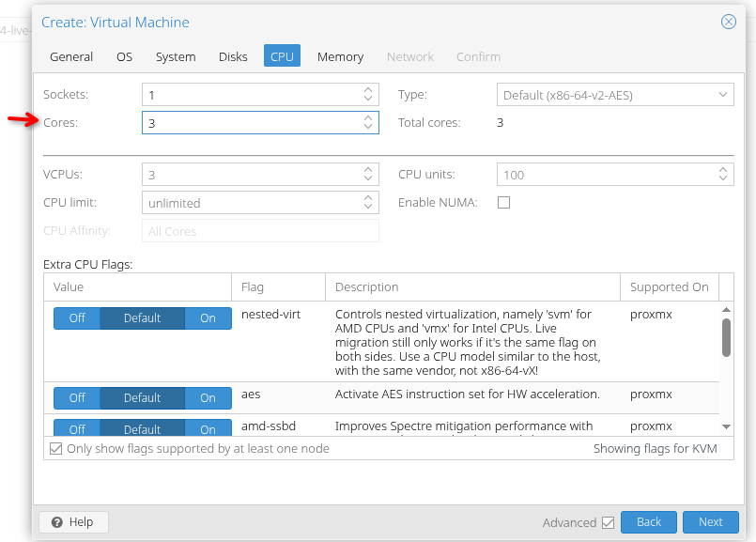
Task: Turn the aes flag Off
Action: tap(77, 398)
